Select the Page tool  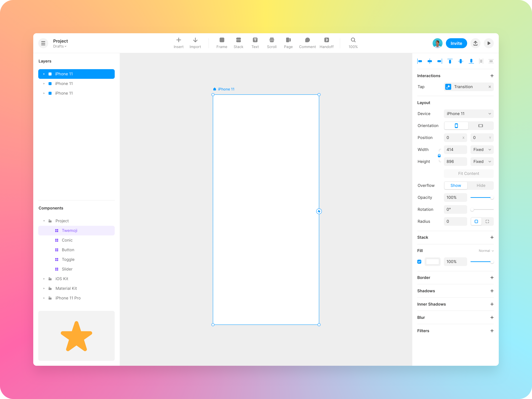[288, 43]
